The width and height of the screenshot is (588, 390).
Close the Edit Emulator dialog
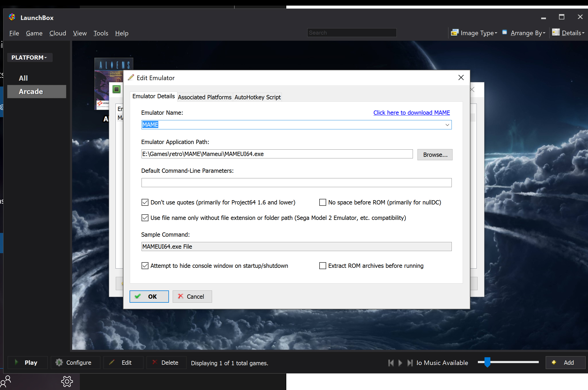(461, 77)
